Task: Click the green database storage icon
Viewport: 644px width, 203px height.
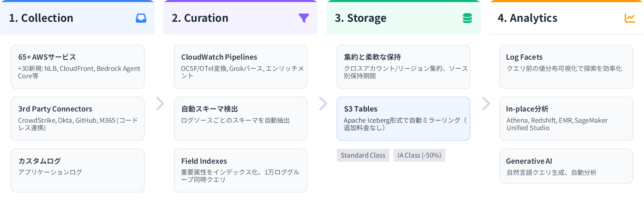Action: tap(467, 18)
